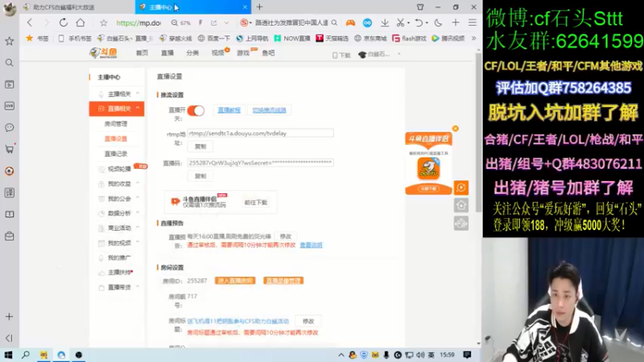Switch on night mode moon icon
Image resolution: width=644 pixels, height=362 pixels.
point(438,23)
